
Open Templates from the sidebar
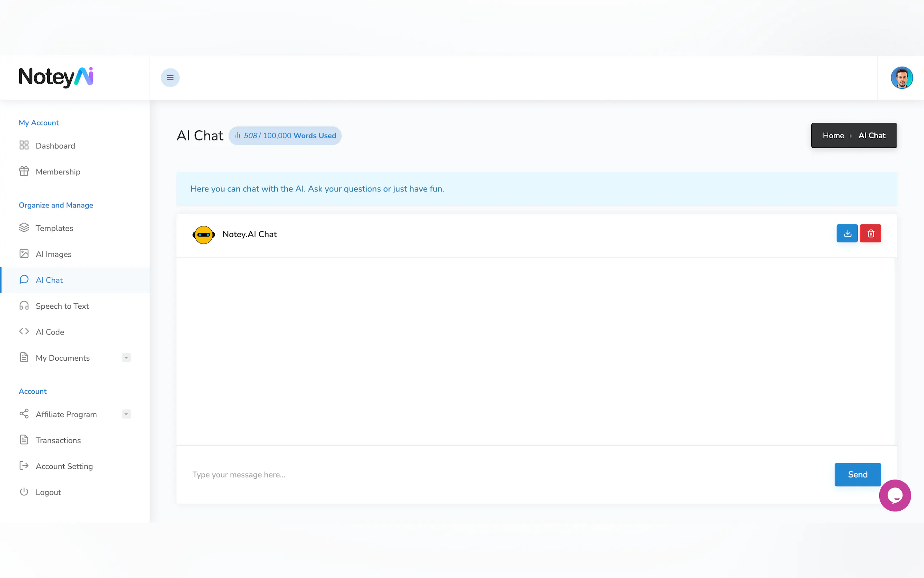tap(54, 228)
